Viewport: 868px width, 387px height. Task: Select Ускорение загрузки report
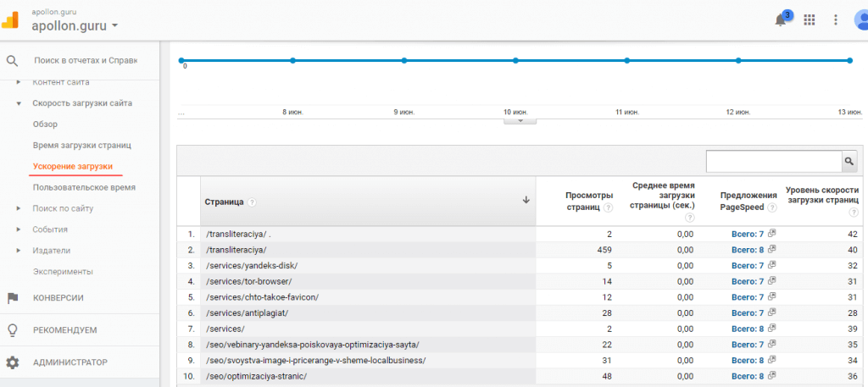tap(73, 167)
